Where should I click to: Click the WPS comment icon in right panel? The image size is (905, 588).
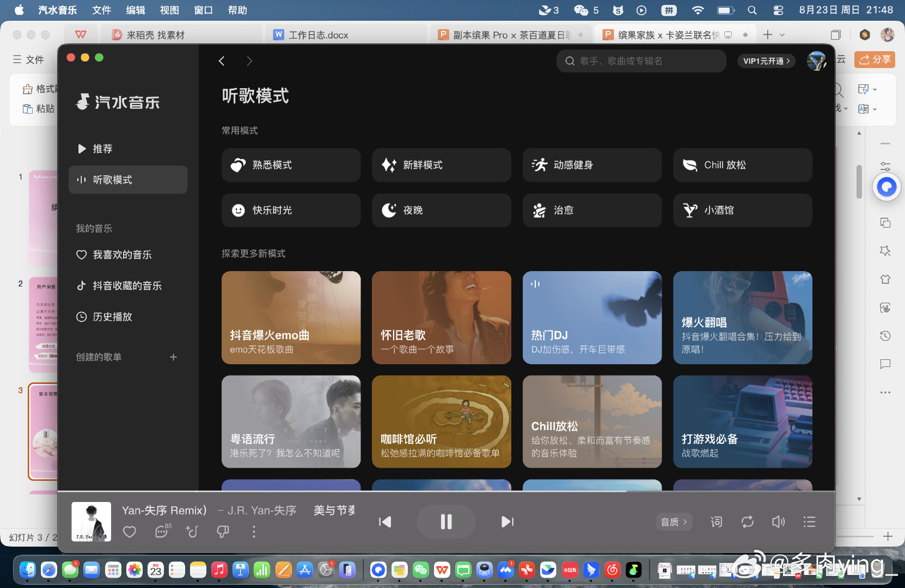pos(885,364)
